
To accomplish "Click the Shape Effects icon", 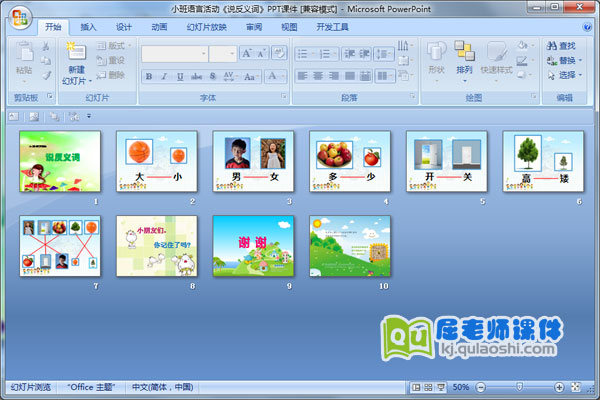I will coord(522,75).
